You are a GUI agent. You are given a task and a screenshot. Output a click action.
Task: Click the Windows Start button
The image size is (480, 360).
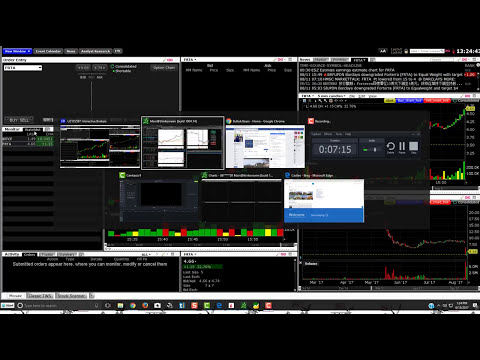pos(8,305)
